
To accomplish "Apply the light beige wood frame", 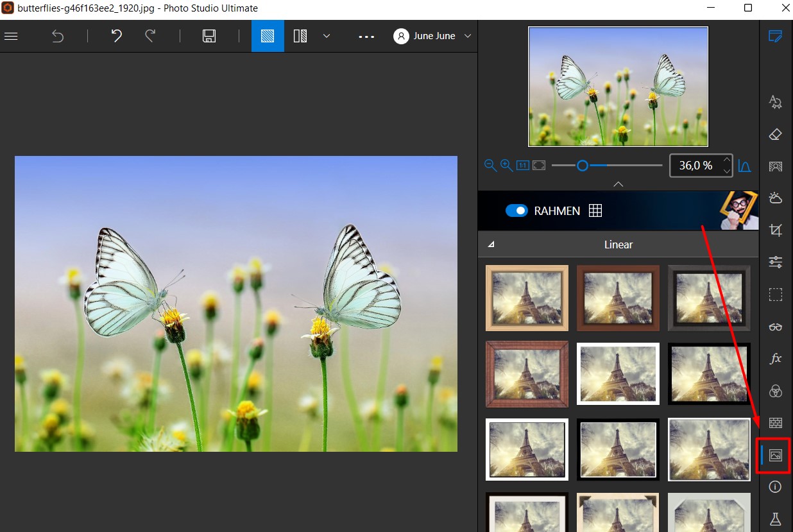I will 527,298.
